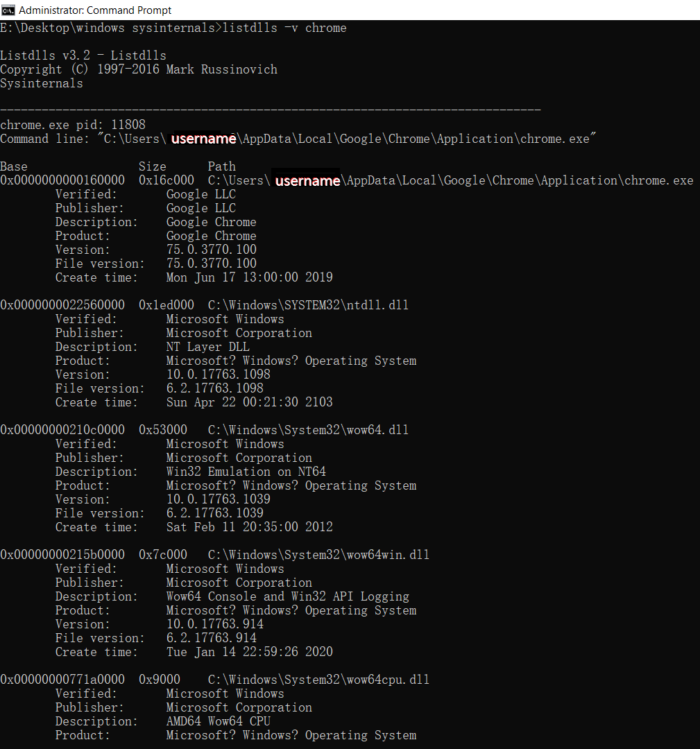Click the Command Prompt icon in title bar
This screenshot has width=700, height=749.
click(8, 10)
